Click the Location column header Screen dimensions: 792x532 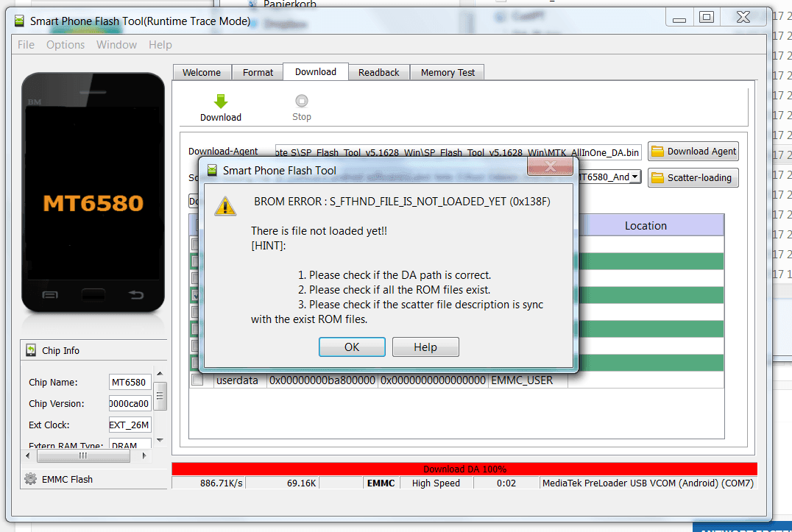(x=646, y=226)
